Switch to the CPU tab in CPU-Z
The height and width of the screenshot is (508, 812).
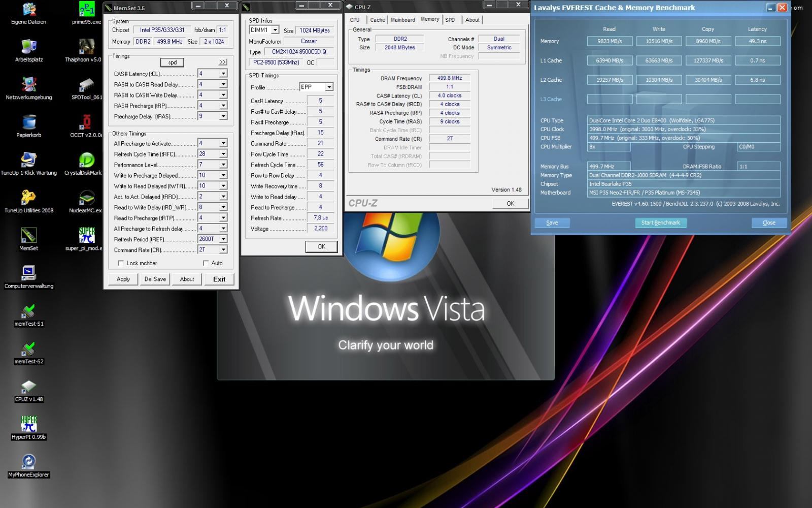[355, 20]
